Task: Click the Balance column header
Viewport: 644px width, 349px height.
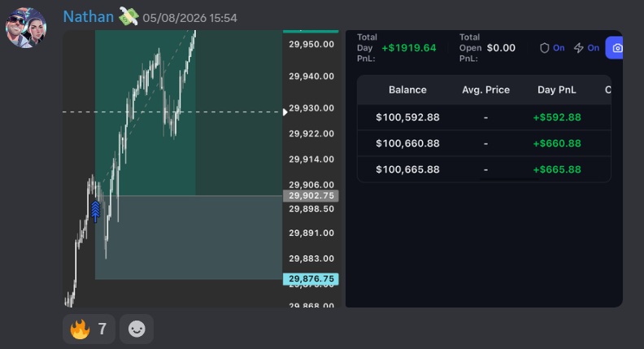Action: point(407,90)
